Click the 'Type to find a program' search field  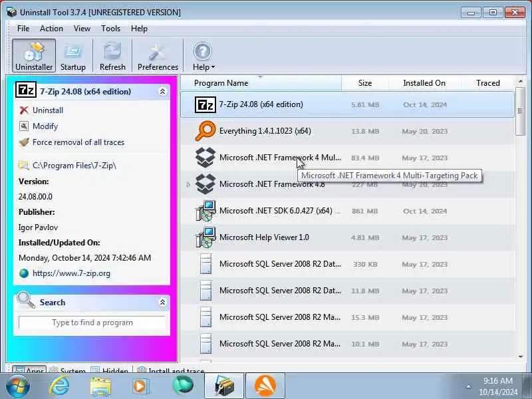click(x=92, y=323)
